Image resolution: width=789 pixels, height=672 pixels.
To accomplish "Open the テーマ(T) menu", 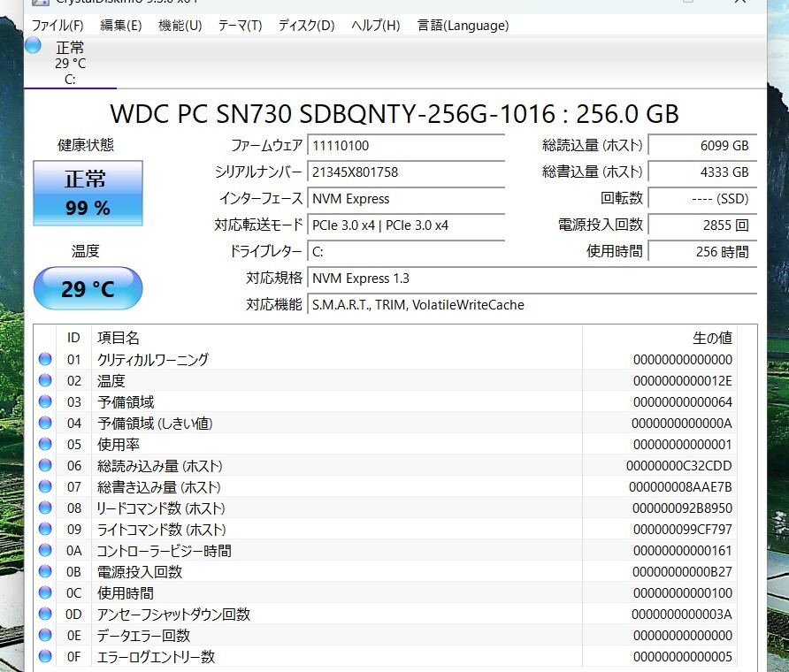I will coord(240,25).
